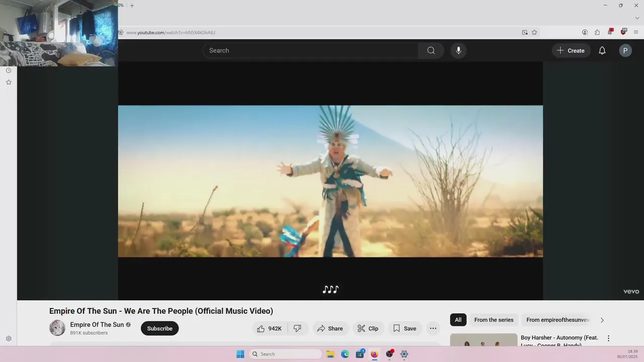Share the We Are The People video
The height and width of the screenshot is (362, 644).
pos(330,328)
